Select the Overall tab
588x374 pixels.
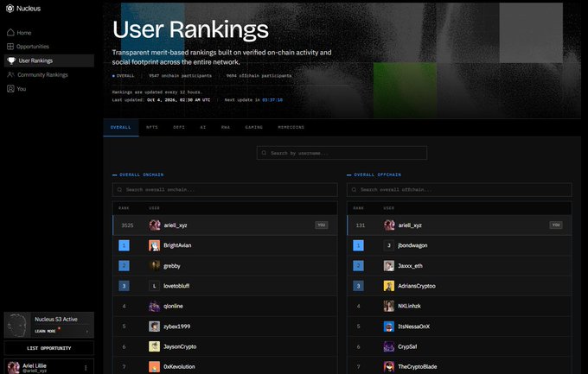point(121,128)
